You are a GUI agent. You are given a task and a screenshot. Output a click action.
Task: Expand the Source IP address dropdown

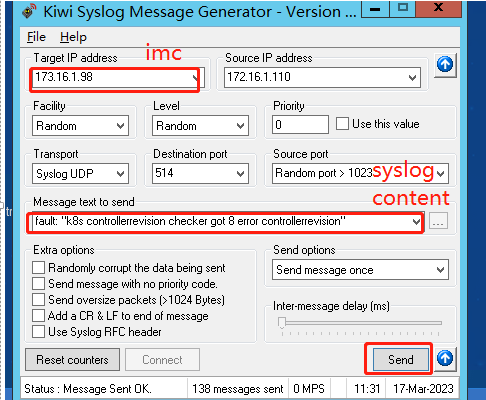tap(412, 78)
